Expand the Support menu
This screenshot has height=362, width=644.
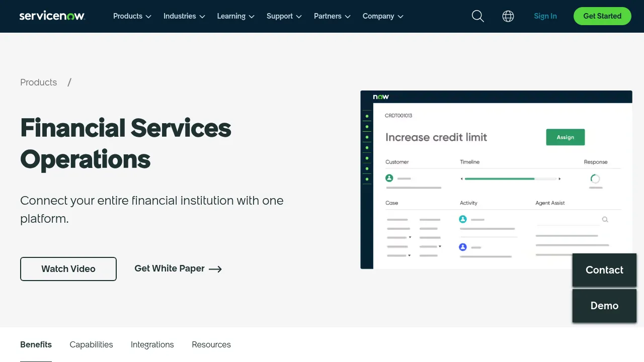(x=284, y=16)
